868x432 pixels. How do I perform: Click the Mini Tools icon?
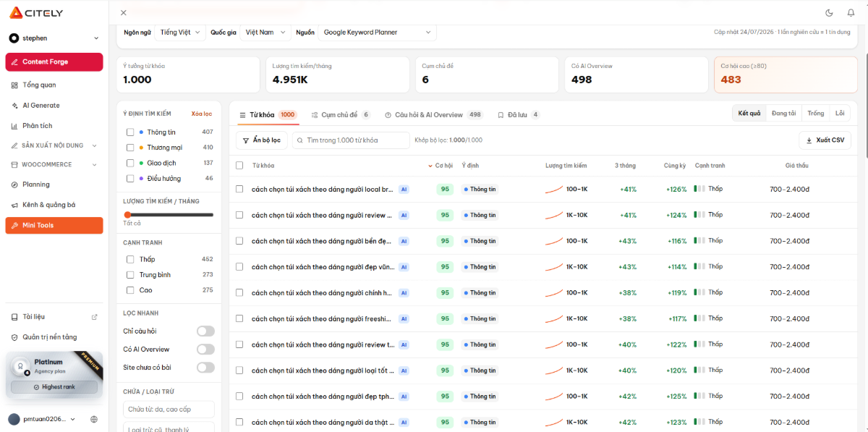[14, 226]
